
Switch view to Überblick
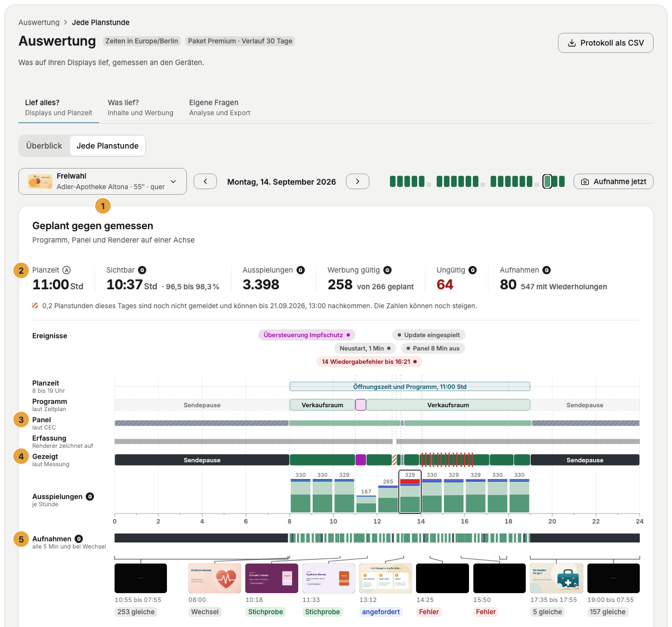tap(44, 146)
